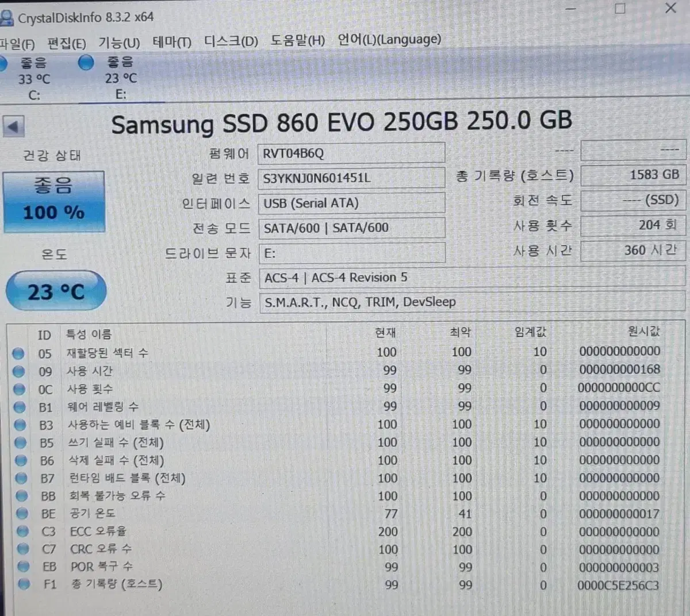Click raw value 000000000017 for 공기 온도

point(619,514)
